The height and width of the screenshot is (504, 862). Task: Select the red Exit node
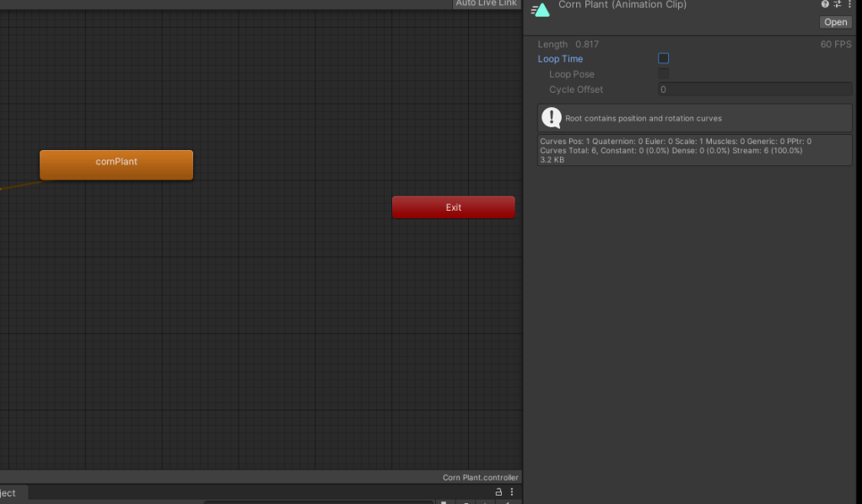[453, 207]
